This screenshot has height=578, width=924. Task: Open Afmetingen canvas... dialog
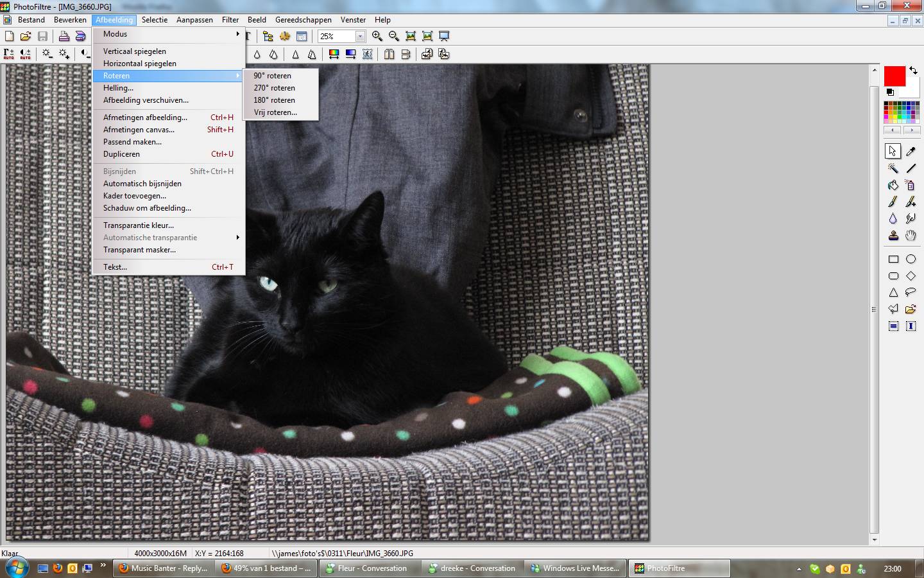pyautogui.click(x=169, y=130)
